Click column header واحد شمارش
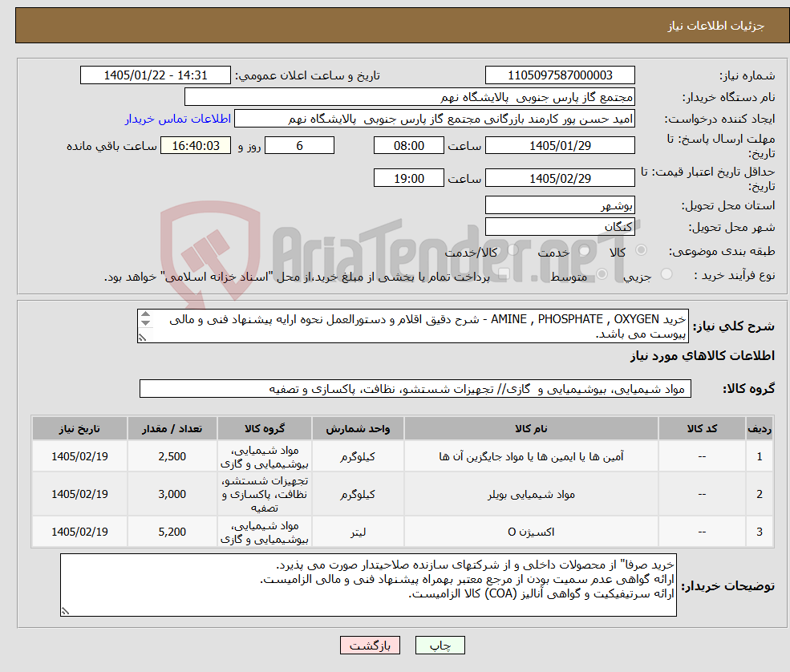790x672 pixels. [x=358, y=429]
